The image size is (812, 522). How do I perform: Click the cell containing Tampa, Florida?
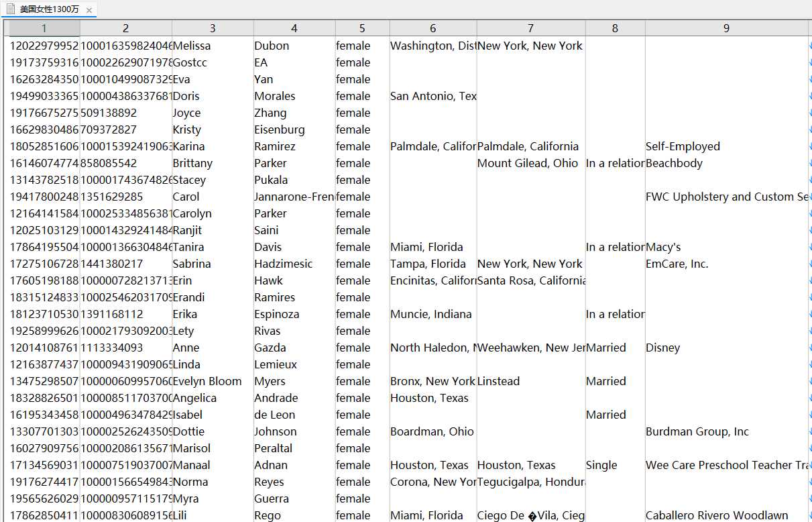[x=433, y=264]
